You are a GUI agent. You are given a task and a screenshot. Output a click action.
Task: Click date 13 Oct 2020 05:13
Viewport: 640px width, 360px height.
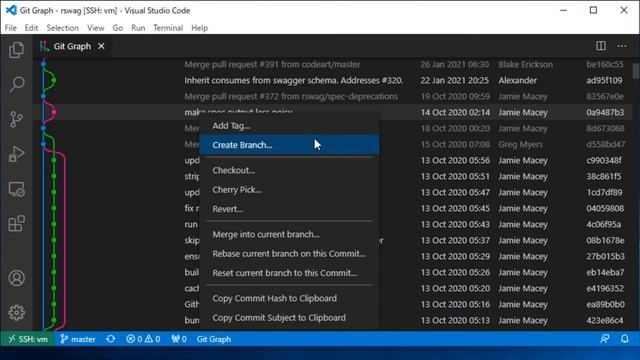tap(455, 320)
